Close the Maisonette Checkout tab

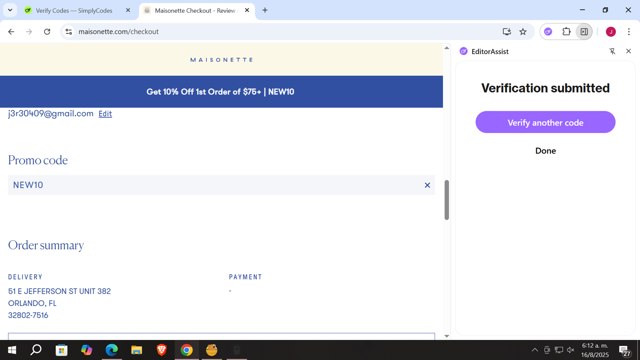click(x=247, y=10)
